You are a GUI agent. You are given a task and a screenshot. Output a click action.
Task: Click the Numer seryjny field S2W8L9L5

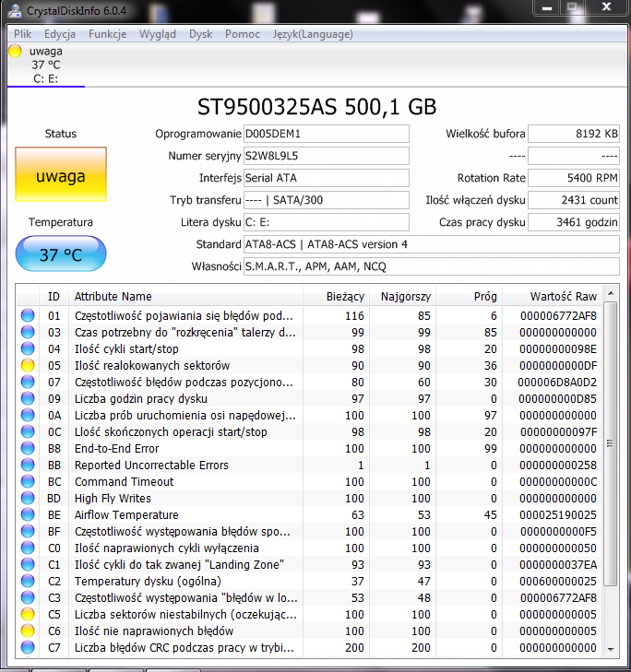click(x=326, y=156)
